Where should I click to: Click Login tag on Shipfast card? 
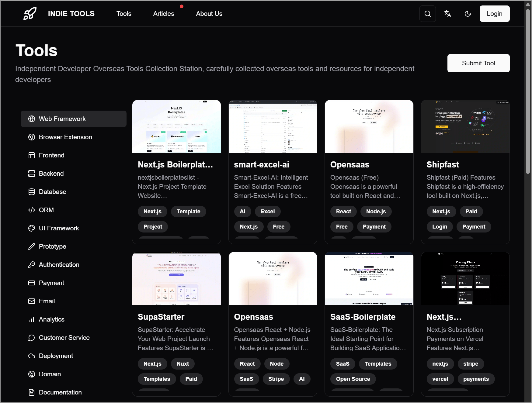click(x=440, y=227)
